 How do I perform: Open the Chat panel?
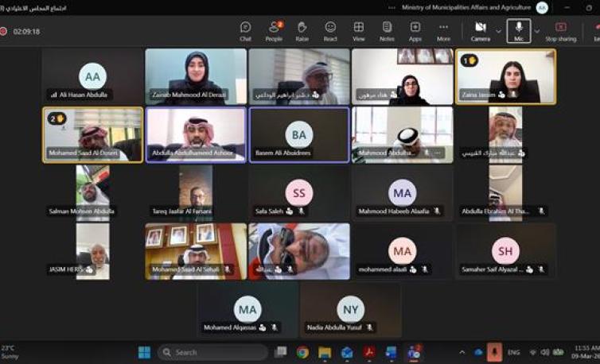pos(246,31)
